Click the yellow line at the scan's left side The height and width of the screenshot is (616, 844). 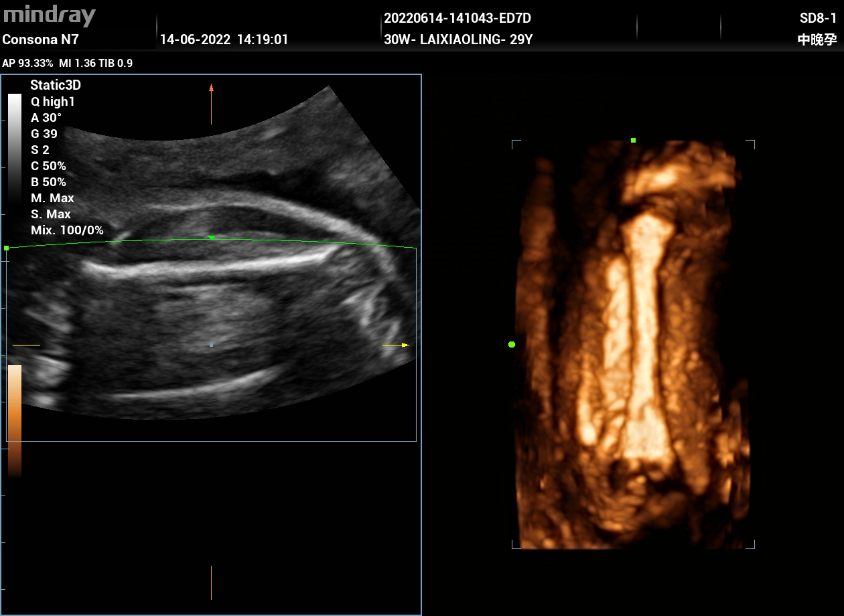[27, 345]
